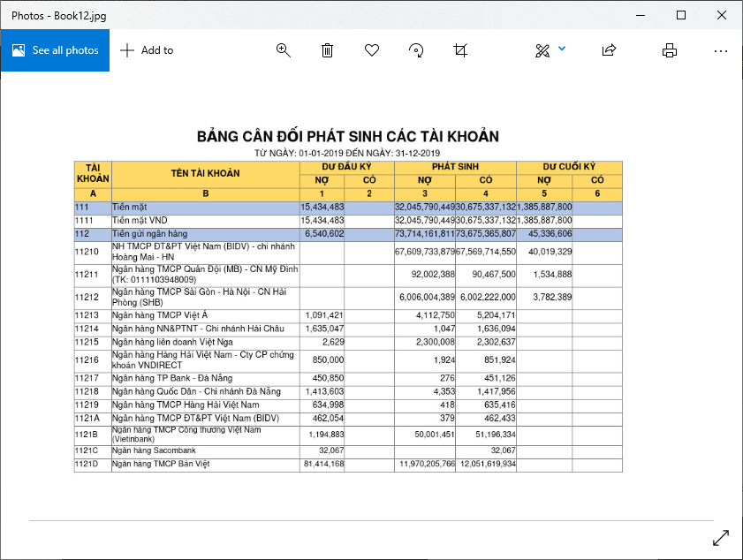Rotate the image using the rotate icon
743x560 pixels.
416,50
